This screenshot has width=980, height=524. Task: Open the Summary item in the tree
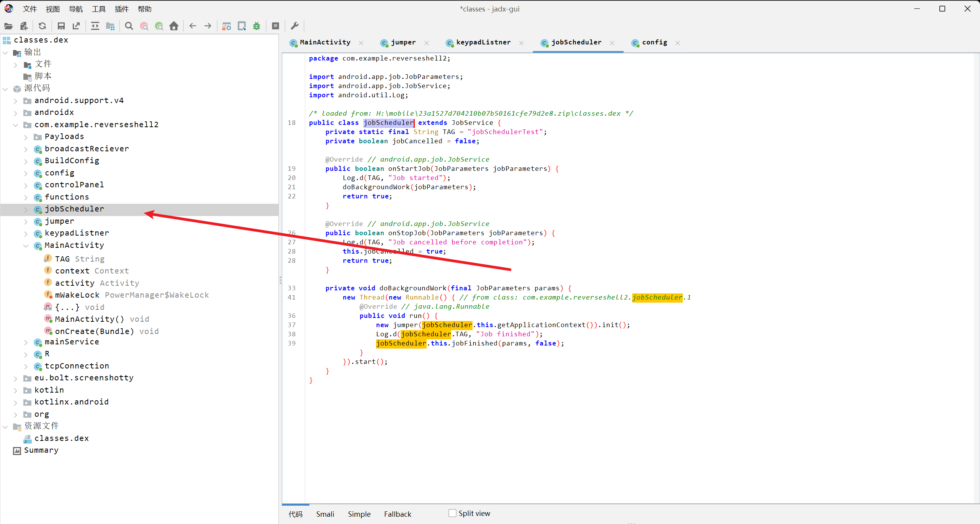click(41, 450)
